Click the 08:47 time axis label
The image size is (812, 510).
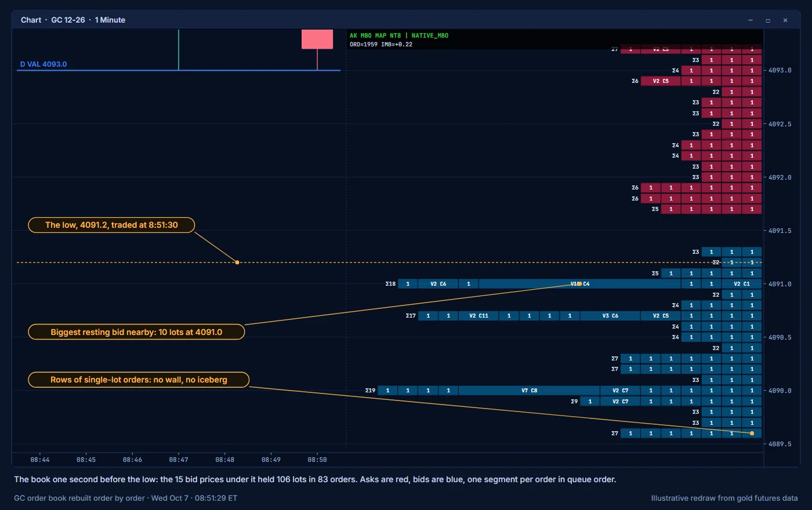click(179, 460)
